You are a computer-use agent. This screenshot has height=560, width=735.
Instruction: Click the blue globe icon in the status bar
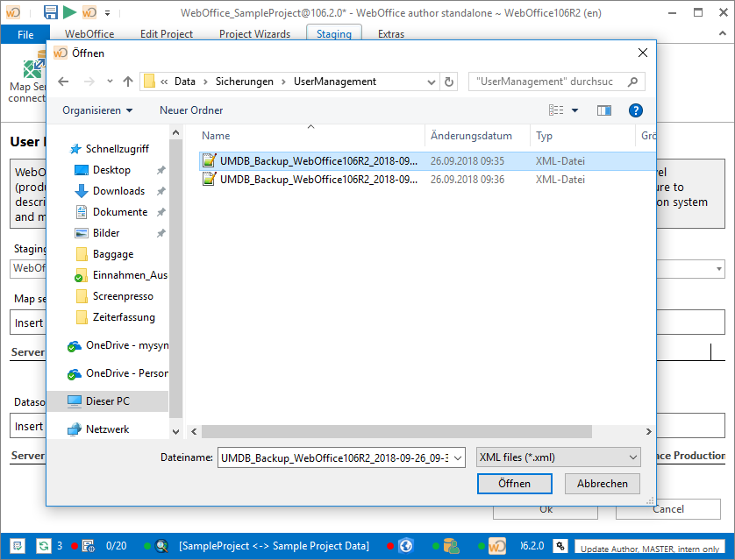click(x=404, y=545)
